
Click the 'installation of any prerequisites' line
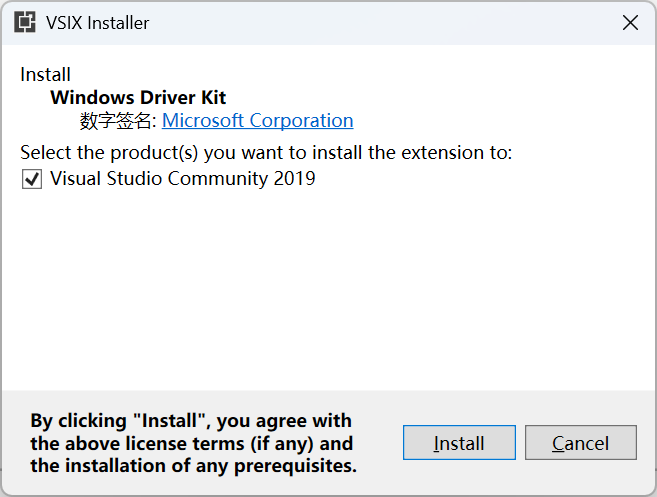[x=193, y=466]
